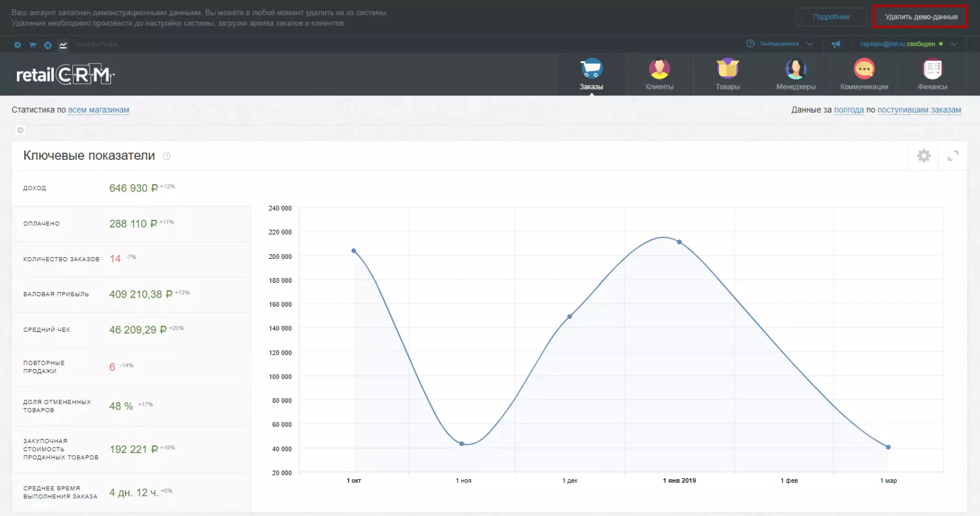980x516 pixels.
Task: Select the analytics chart icon in top bar
Action: [63, 45]
